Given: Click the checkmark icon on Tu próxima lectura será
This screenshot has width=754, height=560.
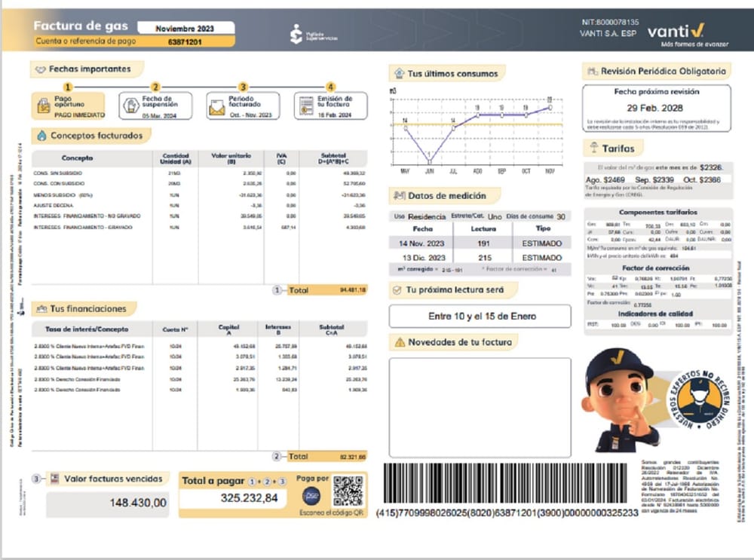Looking at the screenshot, I should pos(397,291).
